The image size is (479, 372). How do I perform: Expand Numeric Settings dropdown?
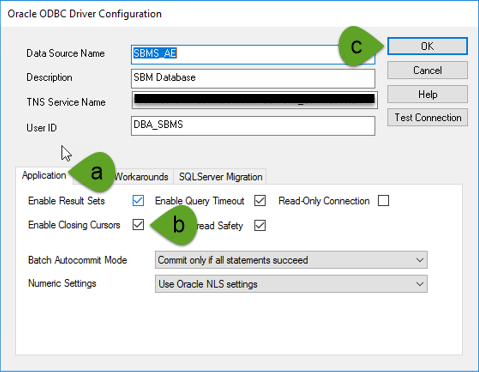291,284
